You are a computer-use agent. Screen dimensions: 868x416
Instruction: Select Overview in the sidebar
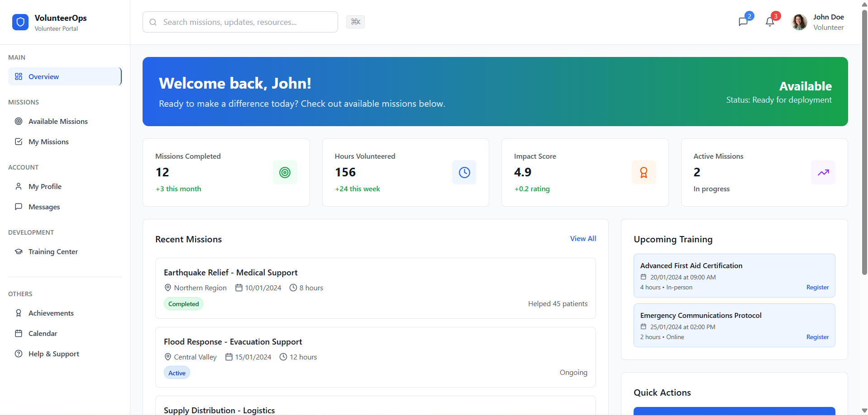click(x=65, y=76)
